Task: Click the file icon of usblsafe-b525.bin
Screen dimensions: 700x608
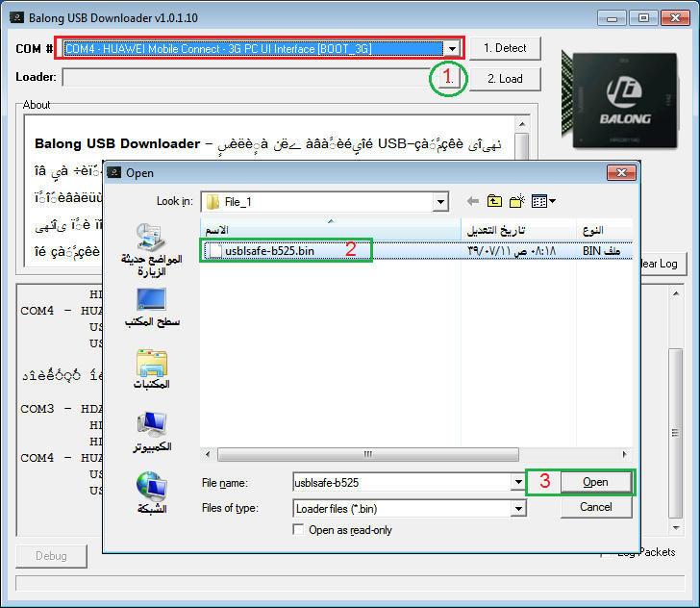Action: click(215, 251)
